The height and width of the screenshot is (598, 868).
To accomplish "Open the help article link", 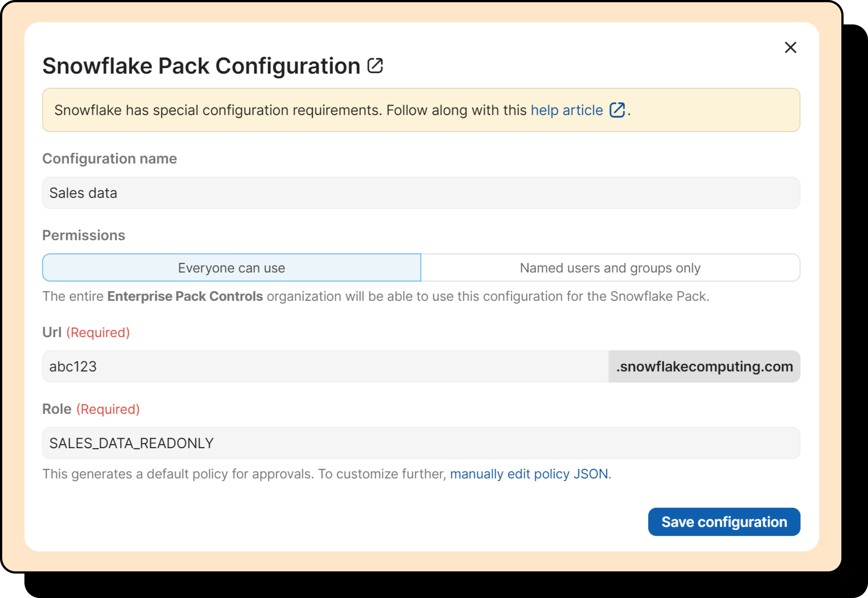I will [566, 110].
